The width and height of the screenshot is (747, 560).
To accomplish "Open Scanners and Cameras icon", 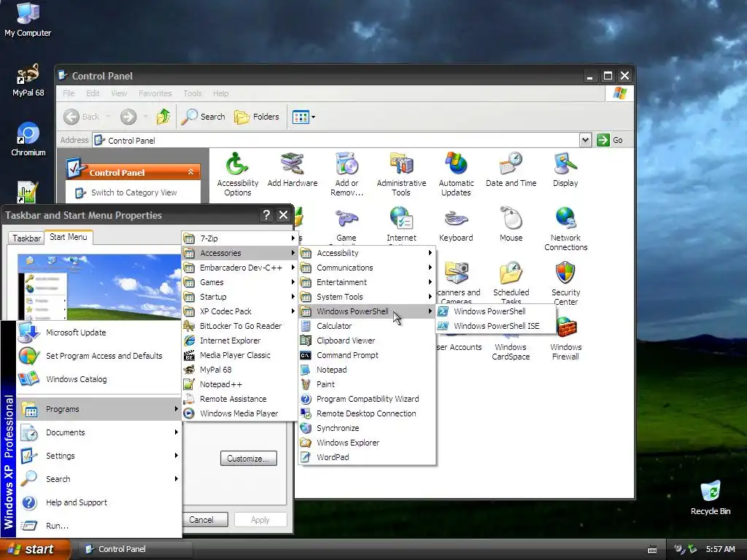I will [457, 282].
